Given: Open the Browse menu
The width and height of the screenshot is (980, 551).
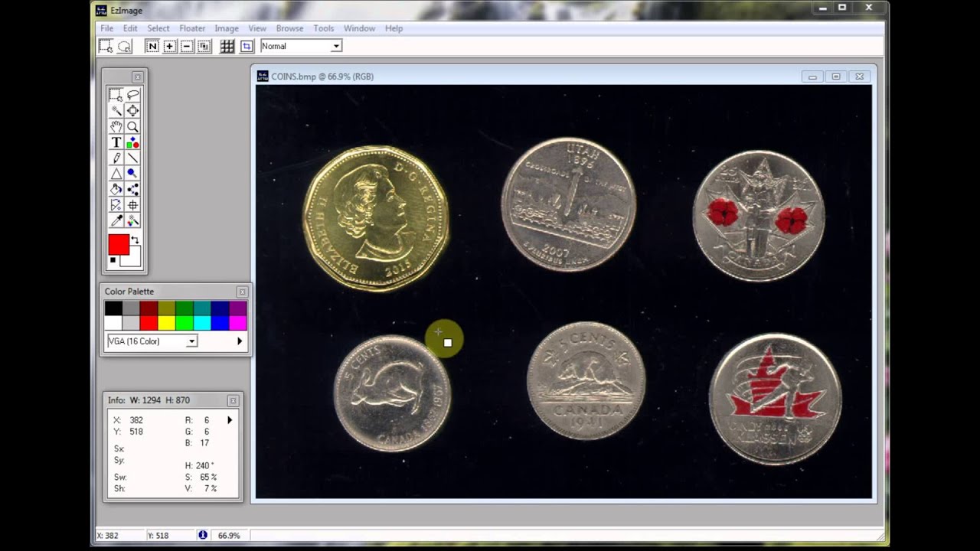Looking at the screenshot, I should (x=289, y=28).
